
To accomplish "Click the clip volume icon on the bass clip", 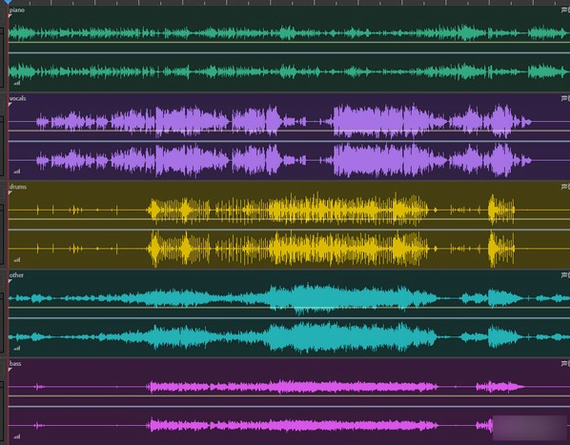I will 17,436.
